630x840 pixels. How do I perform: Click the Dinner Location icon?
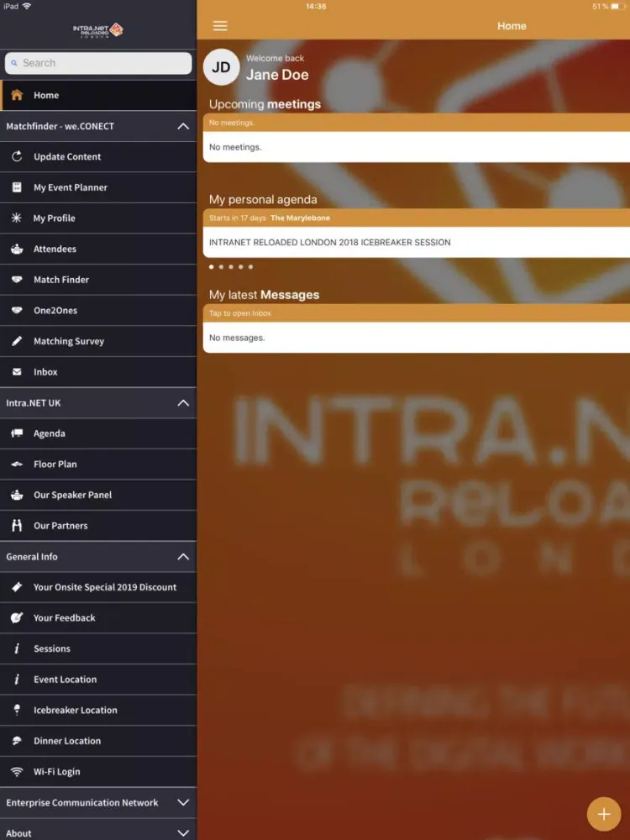pos(17,741)
